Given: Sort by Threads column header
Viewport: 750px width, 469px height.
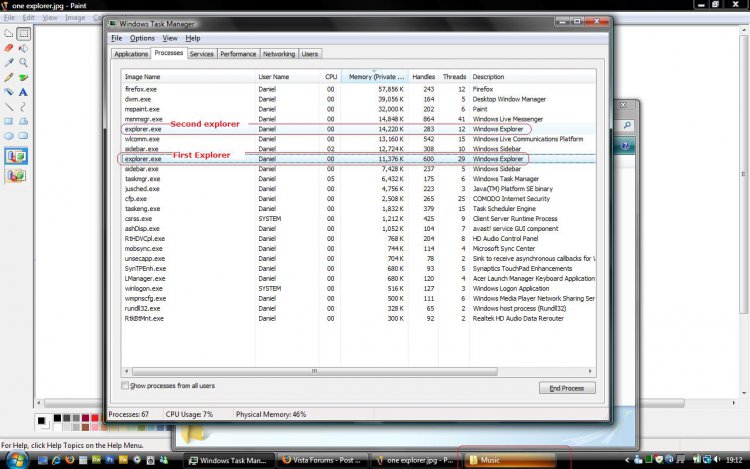Looking at the screenshot, I should coord(454,76).
